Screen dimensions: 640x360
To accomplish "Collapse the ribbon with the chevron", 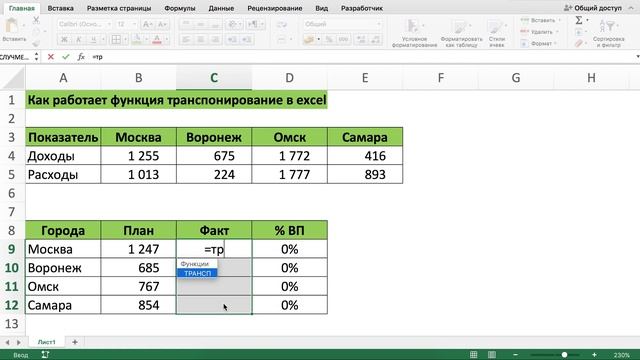I will [631, 8].
